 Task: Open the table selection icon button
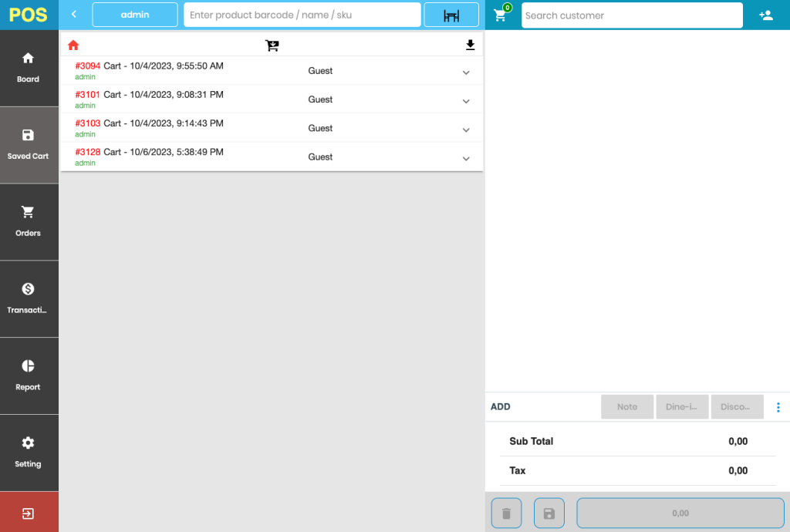tap(451, 15)
